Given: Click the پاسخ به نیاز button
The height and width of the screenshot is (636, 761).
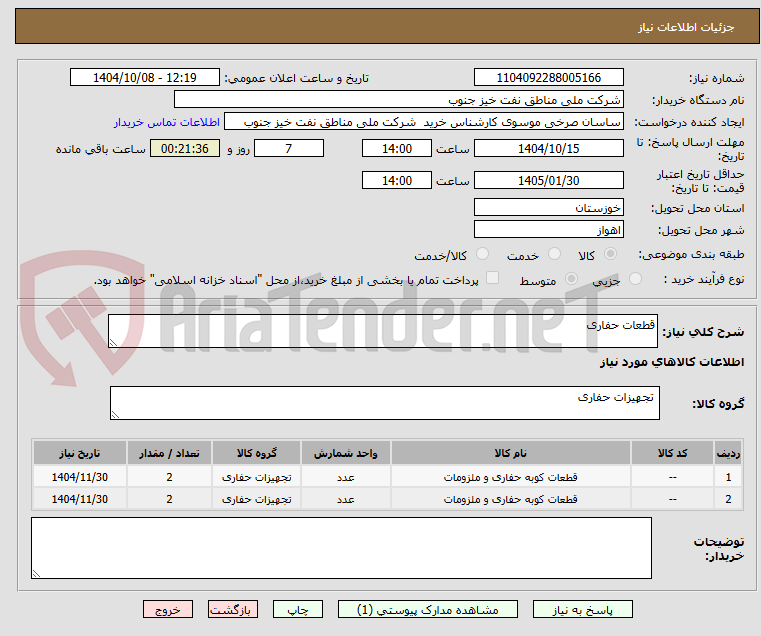Looking at the screenshot, I should tap(582, 609).
